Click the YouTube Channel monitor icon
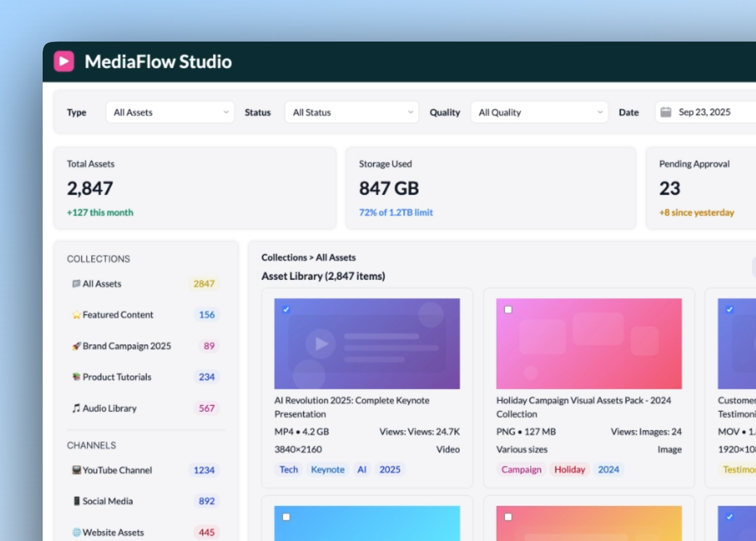 click(76, 470)
